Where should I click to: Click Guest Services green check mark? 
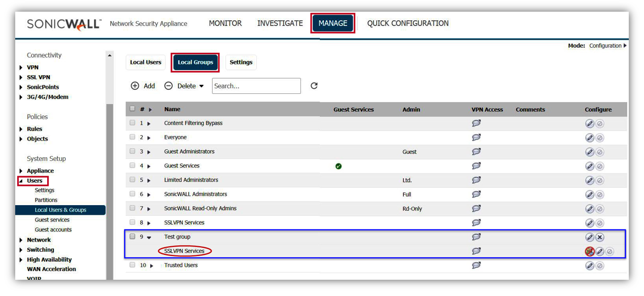(338, 166)
